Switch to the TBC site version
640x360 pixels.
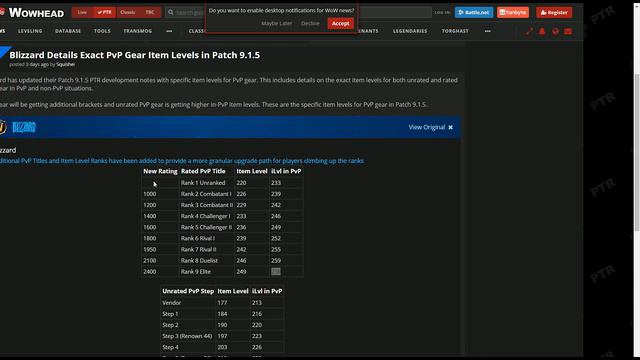150,12
